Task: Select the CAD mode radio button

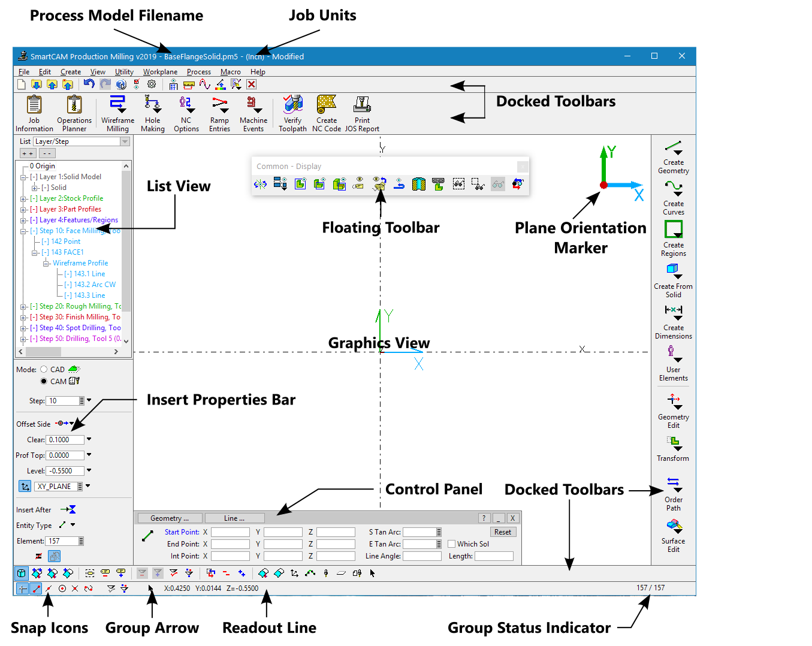Action: click(44, 369)
